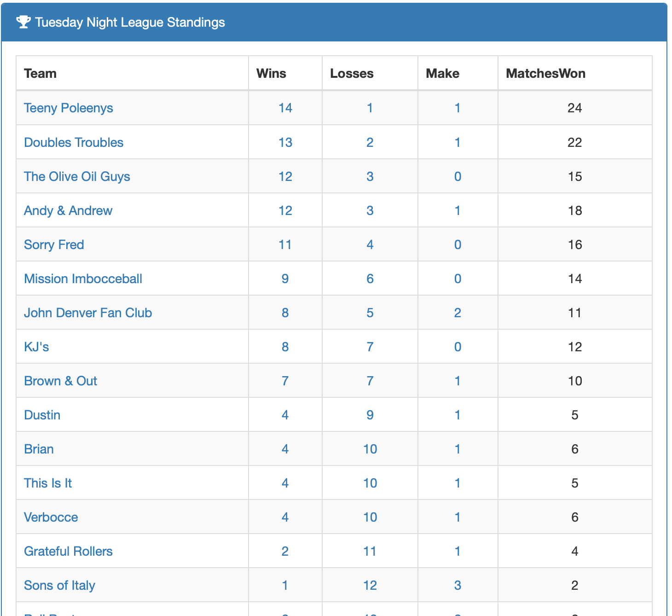Open the Teeny Poleenys team link
This screenshot has height=616, width=672.
tap(68, 108)
